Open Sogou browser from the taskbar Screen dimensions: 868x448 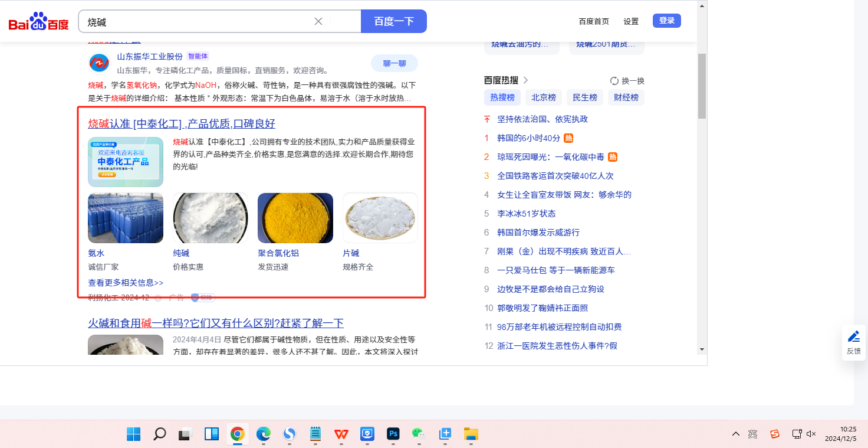click(x=290, y=434)
